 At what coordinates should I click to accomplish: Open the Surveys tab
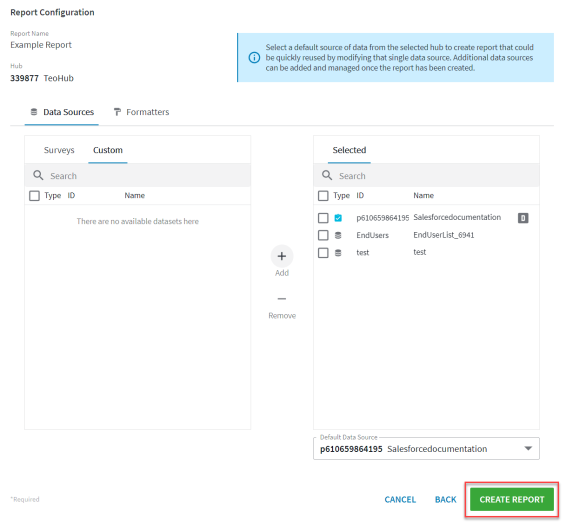click(59, 150)
